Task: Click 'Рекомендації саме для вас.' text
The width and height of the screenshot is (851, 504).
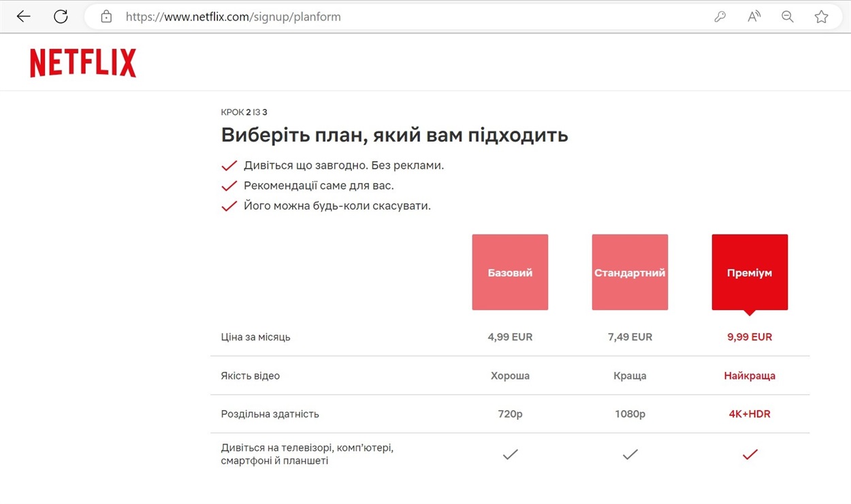Action: click(x=319, y=185)
